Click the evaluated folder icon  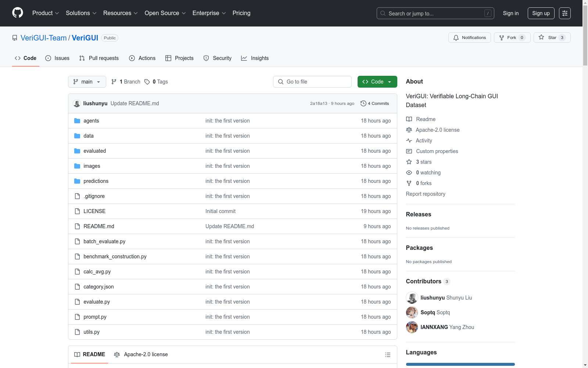point(77,151)
